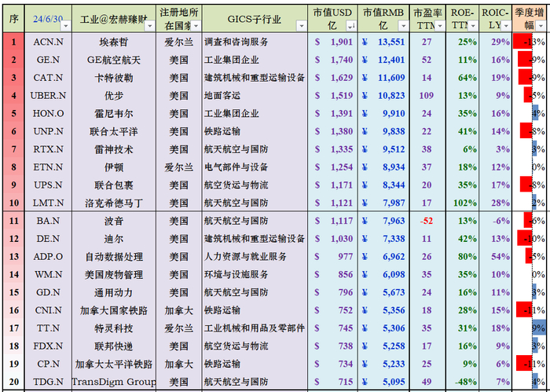
Task: Select the 序 header cell
Action: pos(13,19)
